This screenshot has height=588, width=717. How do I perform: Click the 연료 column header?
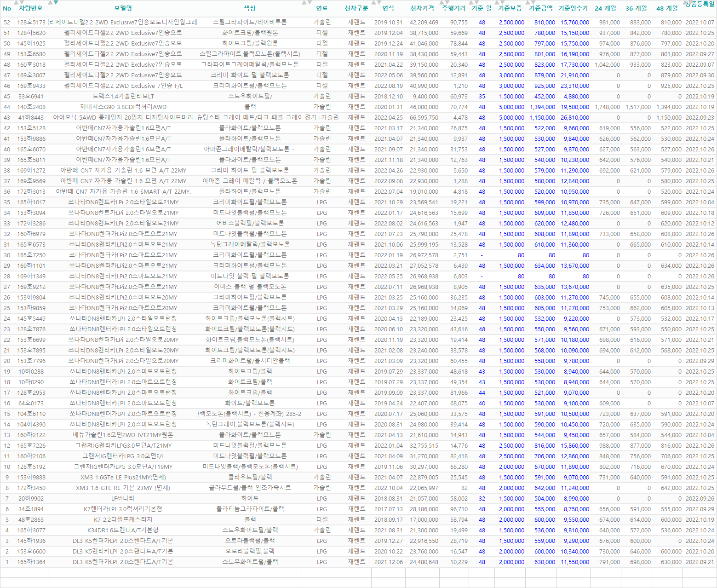coord(322,8)
